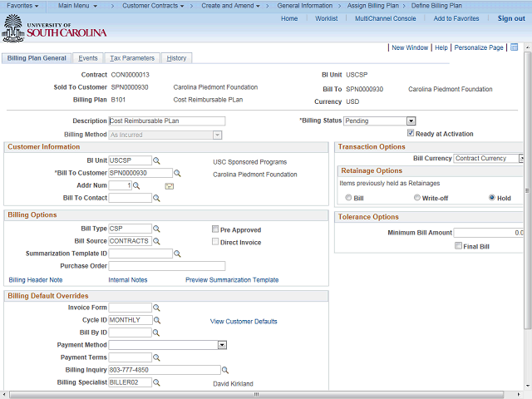Viewport: 532px width, 399px height.
Task: Select the Bill retainage radio button
Action: (348, 198)
